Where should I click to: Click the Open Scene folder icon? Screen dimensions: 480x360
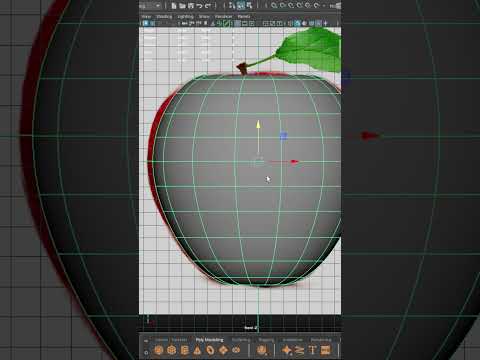pos(182,5)
